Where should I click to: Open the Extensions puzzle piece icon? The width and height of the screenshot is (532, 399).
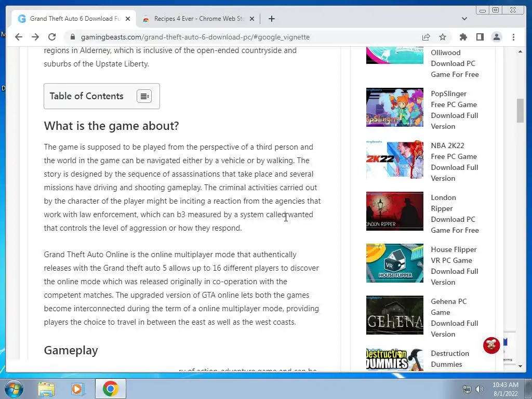coord(463,37)
